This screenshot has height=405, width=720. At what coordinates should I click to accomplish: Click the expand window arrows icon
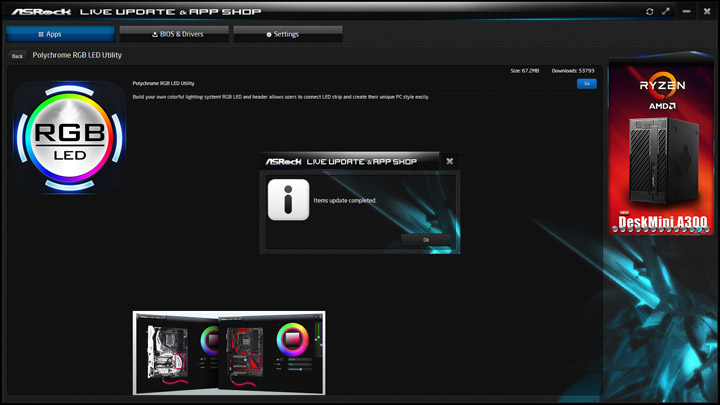pos(666,11)
